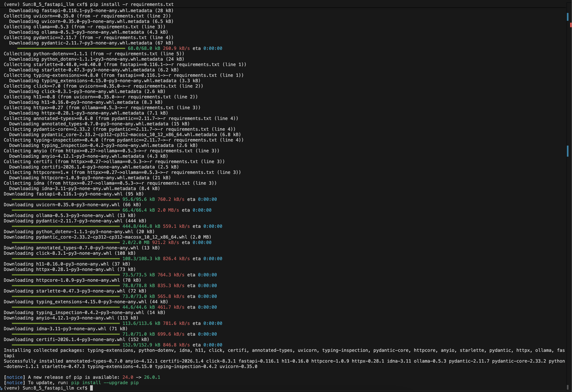Click the old pip version '24.0'

pos(128,377)
